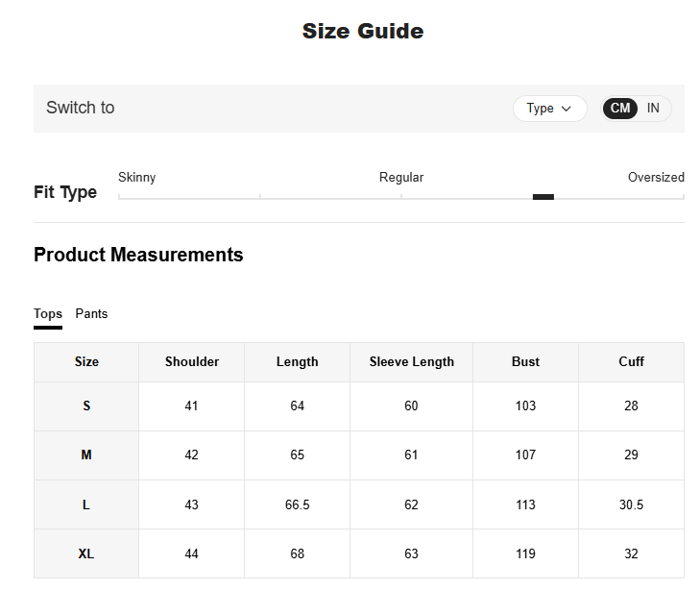The height and width of the screenshot is (590, 700).
Task: Switch measurement units to CM
Action: pos(620,109)
